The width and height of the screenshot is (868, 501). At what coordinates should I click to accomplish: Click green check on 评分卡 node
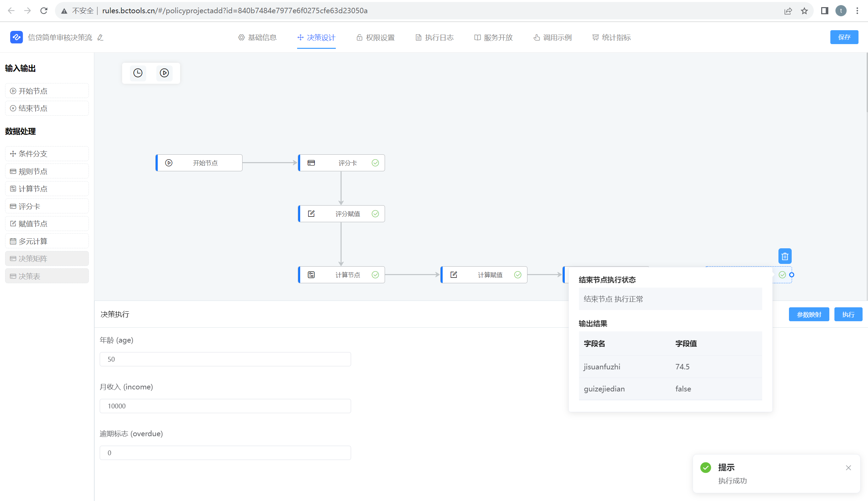(x=375, y=163)
